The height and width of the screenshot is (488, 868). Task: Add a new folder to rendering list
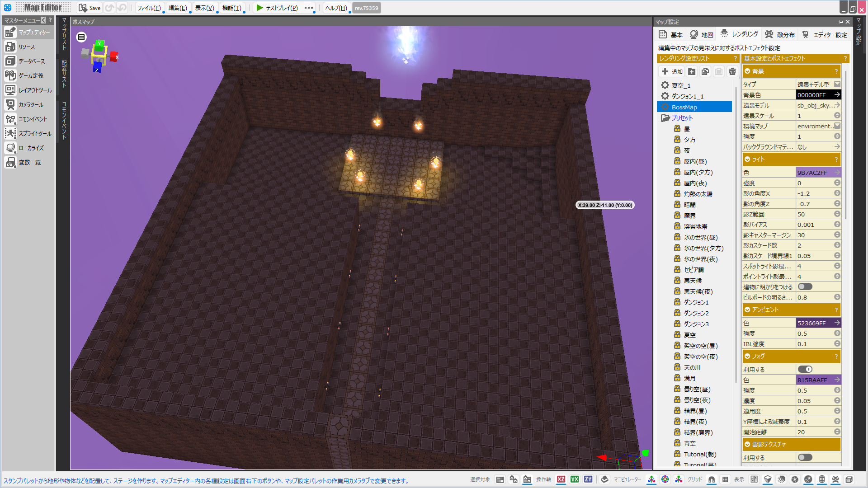tap(692, 71)
